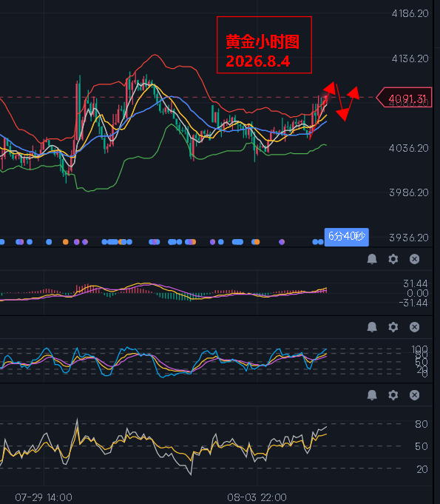Screen dimensions: 440x504
Task: Click the 4186.20 price axis label
Action: (410, 13)
